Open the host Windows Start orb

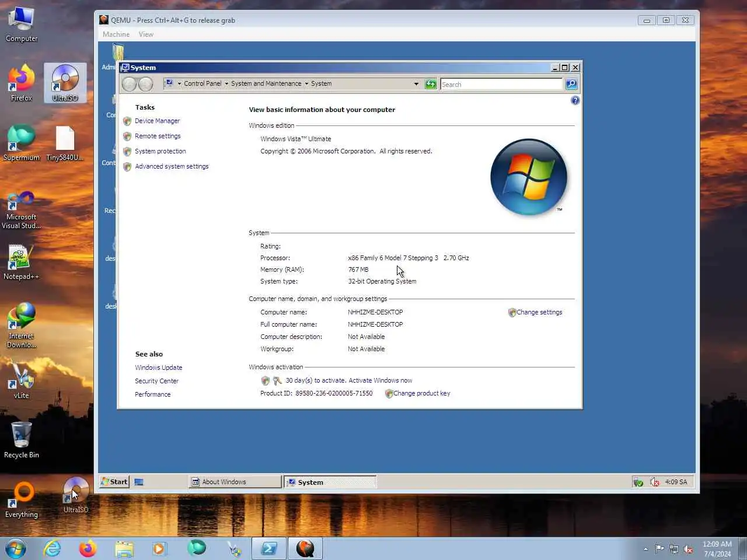tap(16, 548)
